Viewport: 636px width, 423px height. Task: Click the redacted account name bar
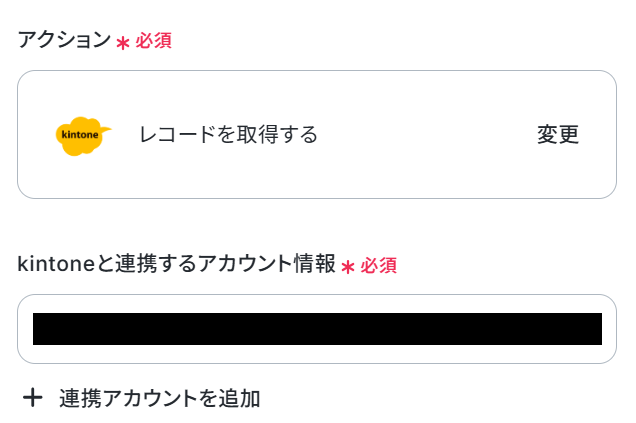pos(317,329)
